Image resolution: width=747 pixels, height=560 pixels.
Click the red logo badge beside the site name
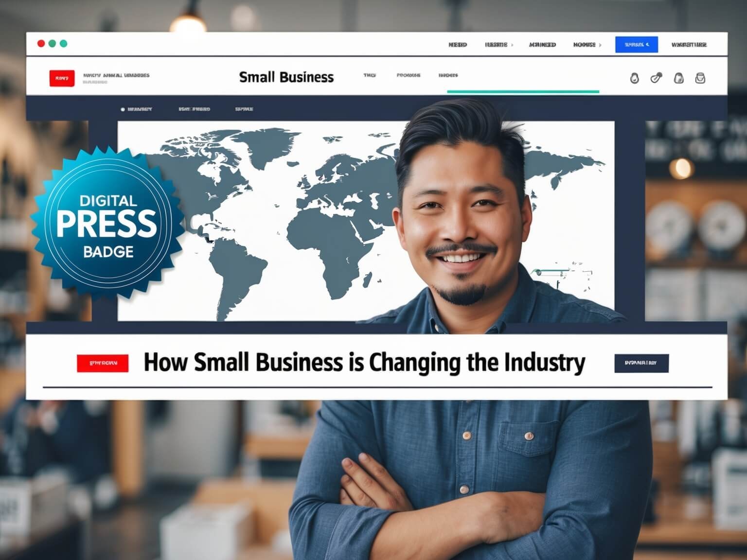pos(62,78)
